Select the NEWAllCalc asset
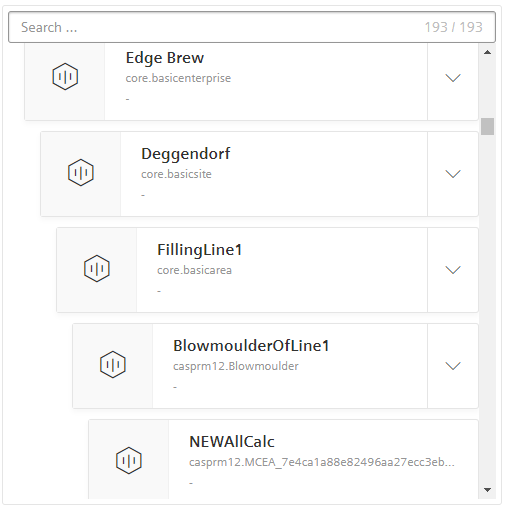Image resolution: width=506 pixels, height=509 pixels. (x=232, y=442)
